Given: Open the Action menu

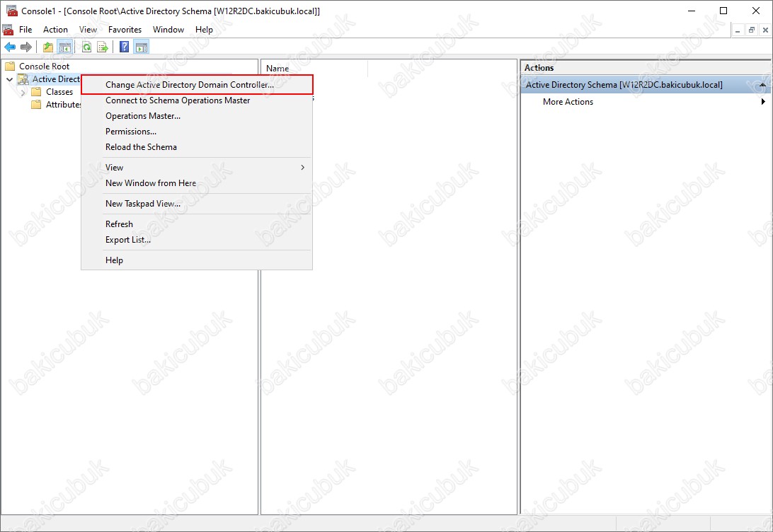Looking at the screenshot, I should (55, 30).
